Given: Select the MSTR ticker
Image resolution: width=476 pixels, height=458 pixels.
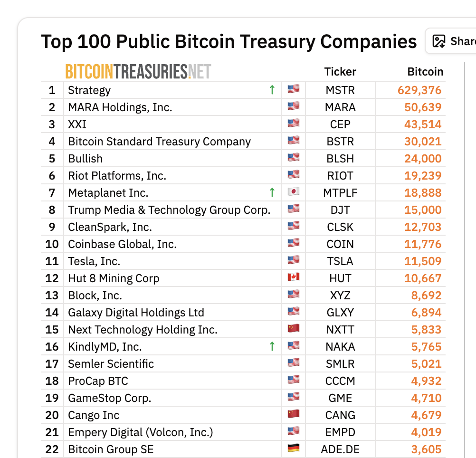Looking at the screenshot, I should tap(340, 90).
